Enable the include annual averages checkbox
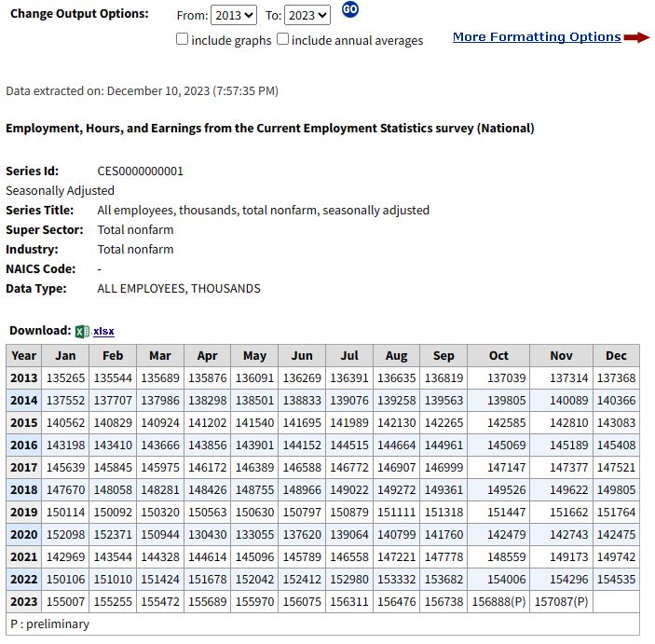 pos(282,39)
